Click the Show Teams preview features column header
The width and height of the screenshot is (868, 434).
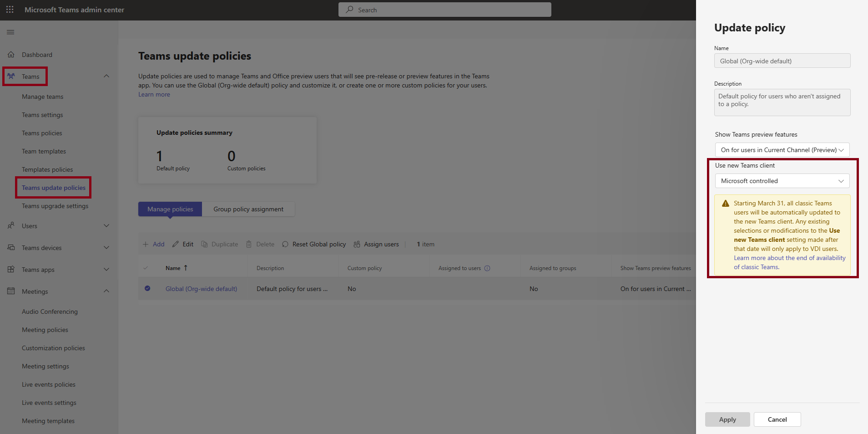click(x=656, y=268)
